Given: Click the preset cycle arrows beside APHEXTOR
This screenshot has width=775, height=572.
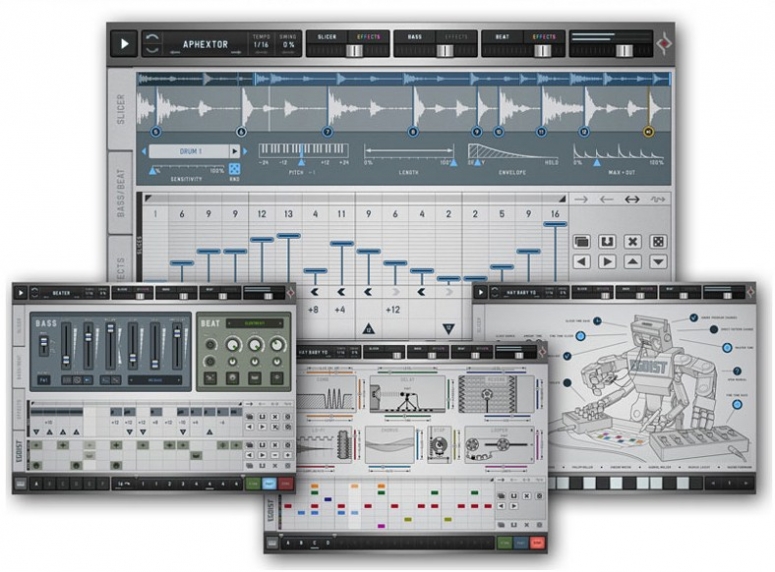Looking at the screenshot, I should click(x=152, y=44).
